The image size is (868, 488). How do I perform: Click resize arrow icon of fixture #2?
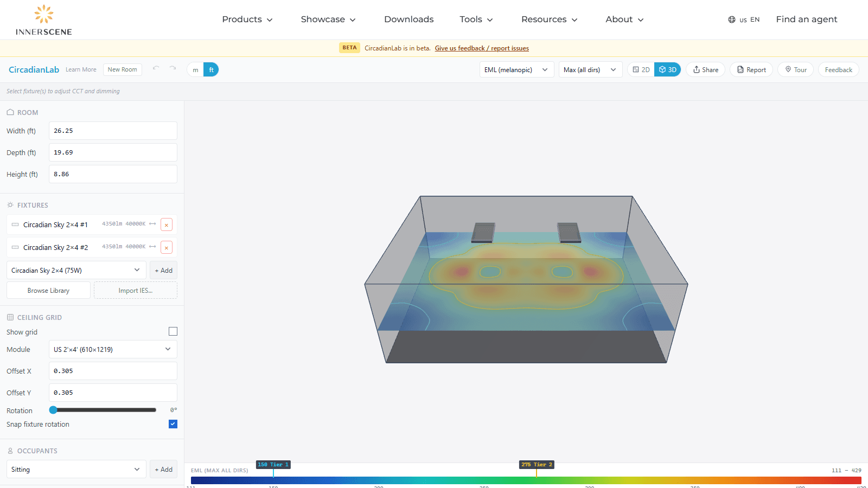152,247
